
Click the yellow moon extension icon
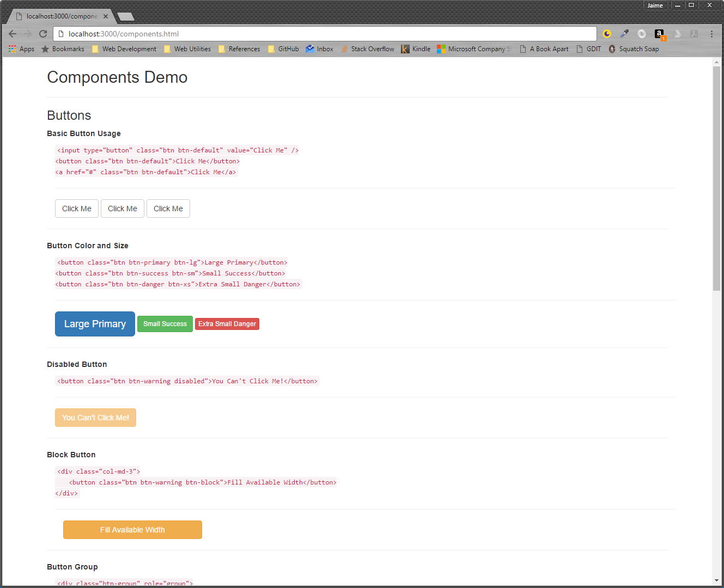[607, 34]
